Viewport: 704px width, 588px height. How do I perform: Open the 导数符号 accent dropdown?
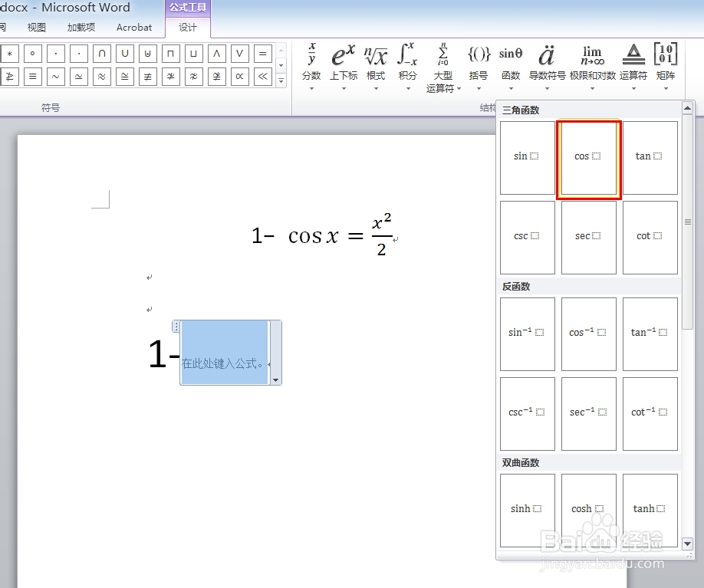pyautogui.click(x=547, y=67)
